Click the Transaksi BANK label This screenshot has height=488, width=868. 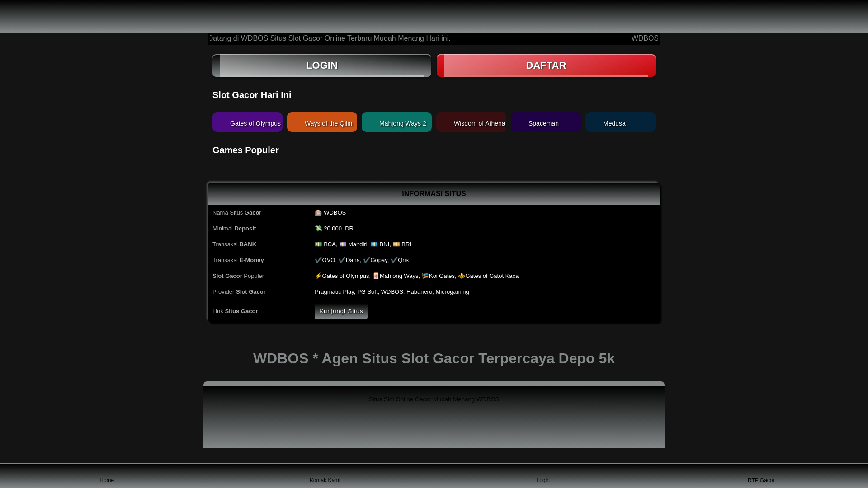[234, 244]
